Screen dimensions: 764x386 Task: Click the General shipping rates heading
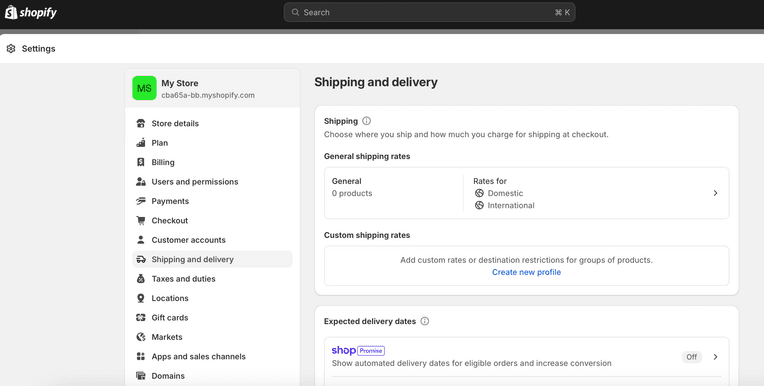[367, 156]
